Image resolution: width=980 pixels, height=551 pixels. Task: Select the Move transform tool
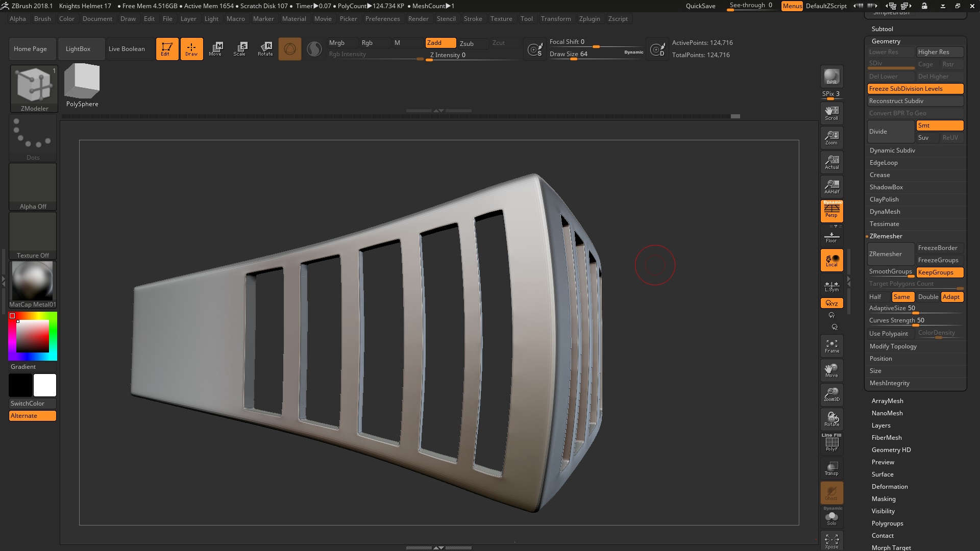point(215,49)
